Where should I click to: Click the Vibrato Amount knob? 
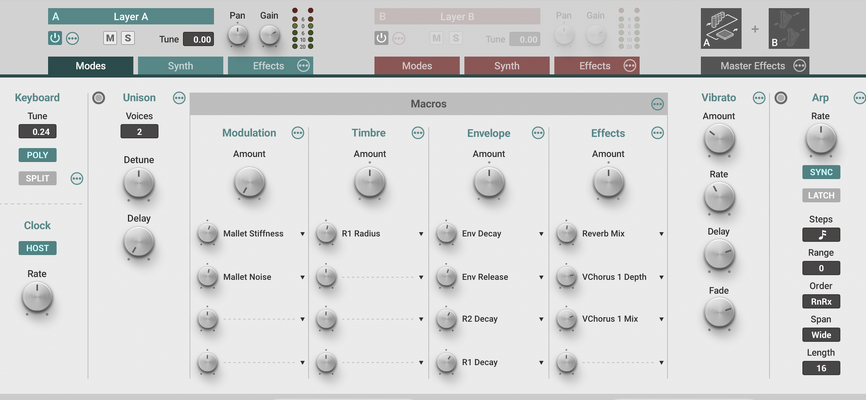719,139
